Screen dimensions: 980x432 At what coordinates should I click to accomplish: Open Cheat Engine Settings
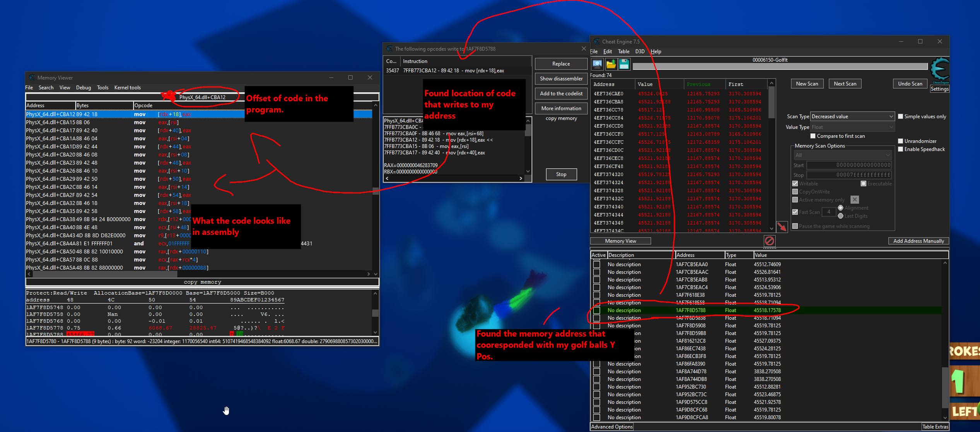(940, 89)
